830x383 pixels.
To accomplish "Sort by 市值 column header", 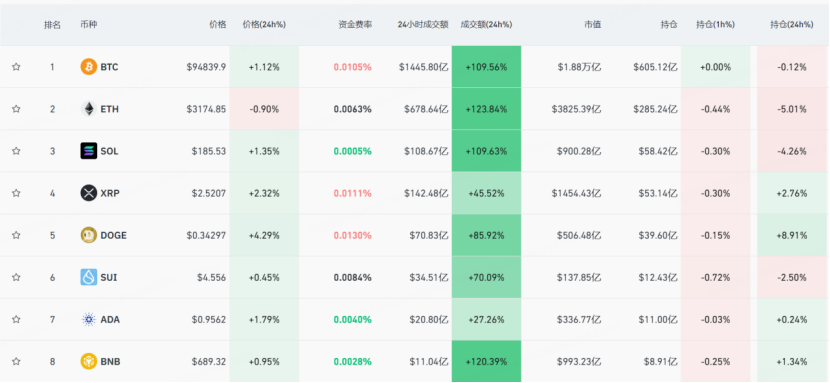I will pyautogui.click(x=592, y=25).
